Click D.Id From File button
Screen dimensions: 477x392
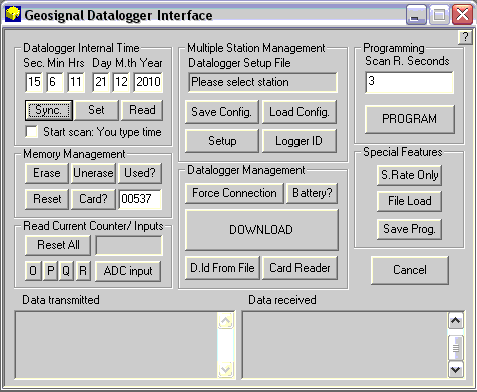[x=222, y=268]
